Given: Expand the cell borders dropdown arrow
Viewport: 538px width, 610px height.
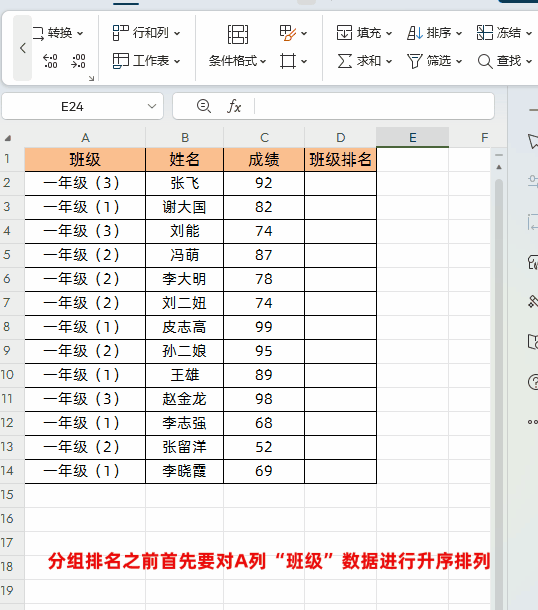Looking at the screenshot, I should (304, 61).
